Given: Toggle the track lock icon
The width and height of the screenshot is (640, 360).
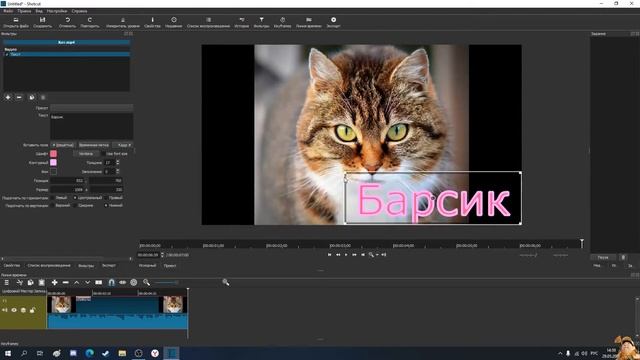Looking at the screenshot, I should [33, 310].
